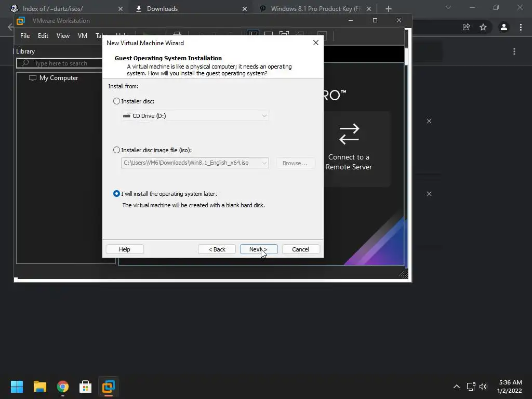Click the Guest Operating System Installation heading

(168, 58)
